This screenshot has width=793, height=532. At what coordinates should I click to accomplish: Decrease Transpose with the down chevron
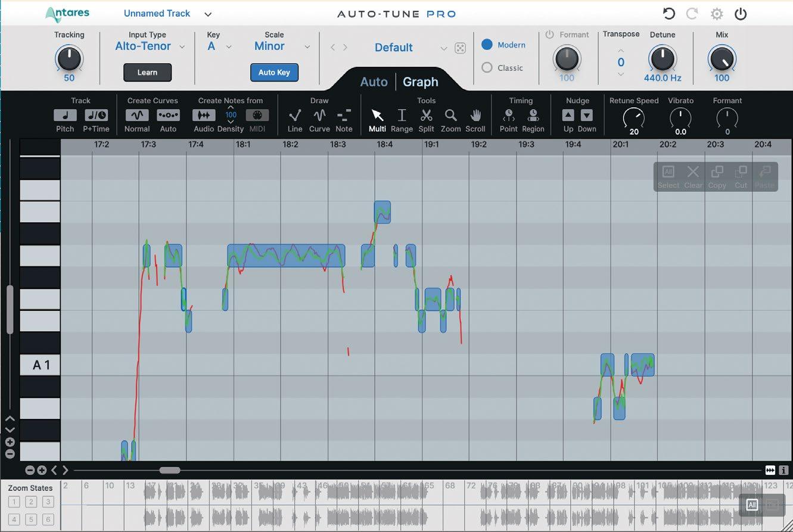pyautogui.click(x=621, y=74)
